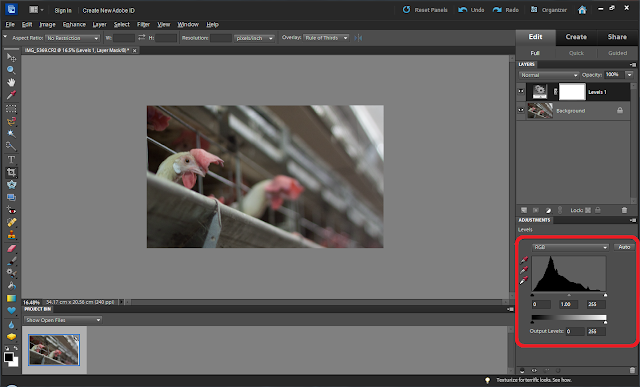Click the set white point eyedropper
The width and height of the screenshot is (640, 387).
[x=524, y=280]
